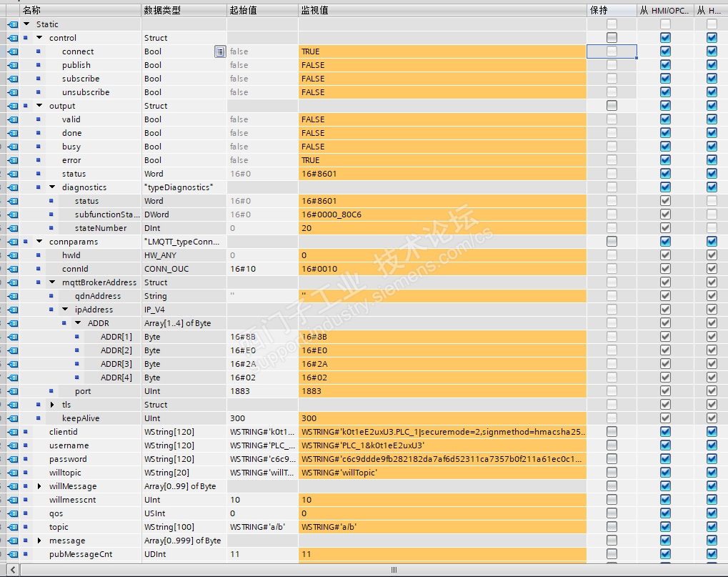Screen dimensions: 728x577
Task: Click the 监视值 column header
Action: click(x=442, y=10)
